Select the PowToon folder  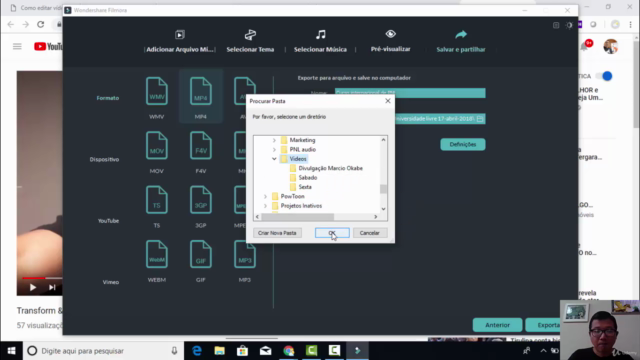click(x=293, y=196)
